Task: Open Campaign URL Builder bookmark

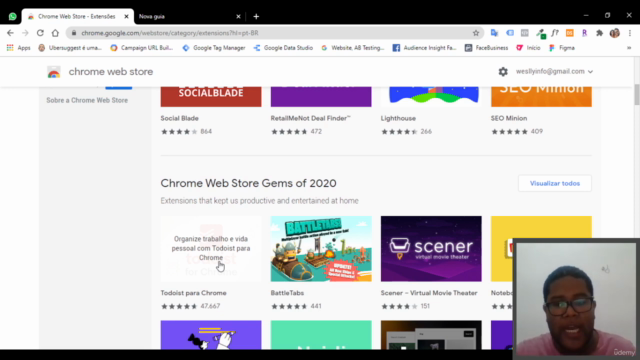Action: point(142,48)
